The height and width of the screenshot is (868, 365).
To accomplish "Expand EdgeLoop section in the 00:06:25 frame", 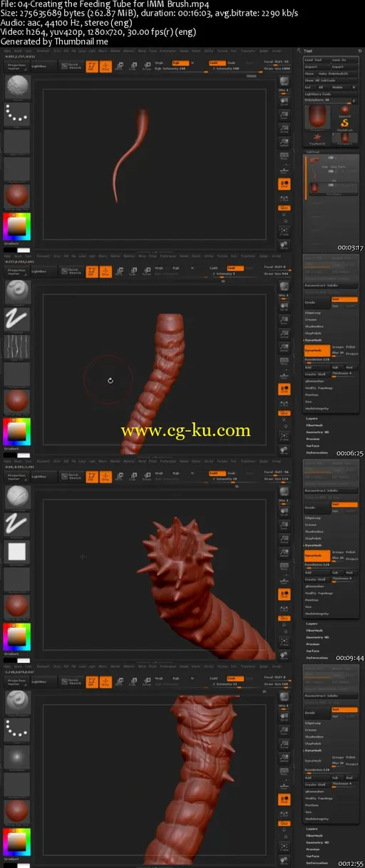I will tap(313, 312).
